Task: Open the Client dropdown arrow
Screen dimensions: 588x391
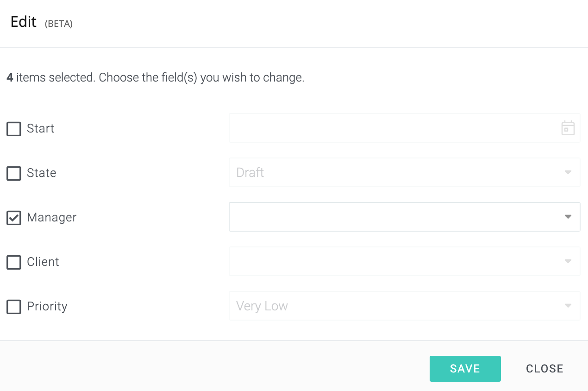Action: pyautogui.click(x=568, y=261)
